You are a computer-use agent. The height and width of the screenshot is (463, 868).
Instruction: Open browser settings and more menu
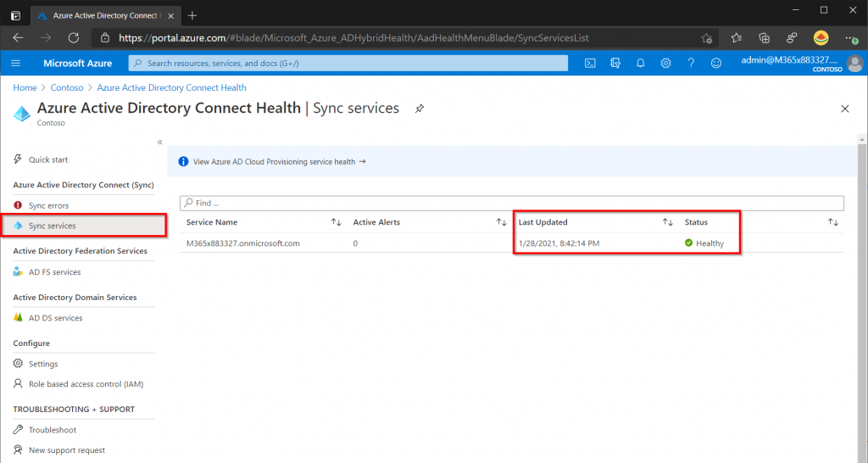pos(852,37)
